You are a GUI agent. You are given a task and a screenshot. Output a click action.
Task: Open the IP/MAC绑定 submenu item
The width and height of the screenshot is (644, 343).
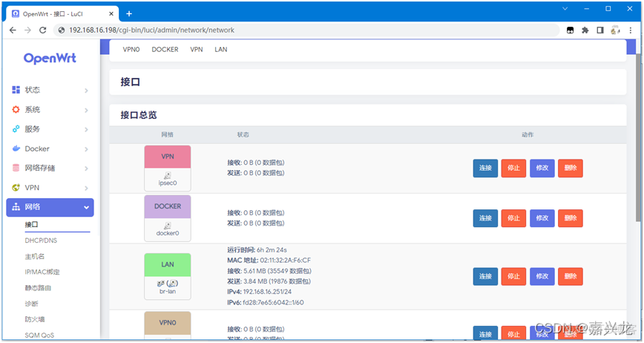tap(42, 272)
